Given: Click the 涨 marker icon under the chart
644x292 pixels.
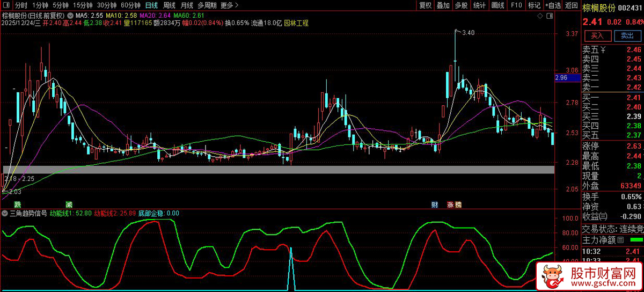Looking at the screenshot, I should click(x=450, y=205).
